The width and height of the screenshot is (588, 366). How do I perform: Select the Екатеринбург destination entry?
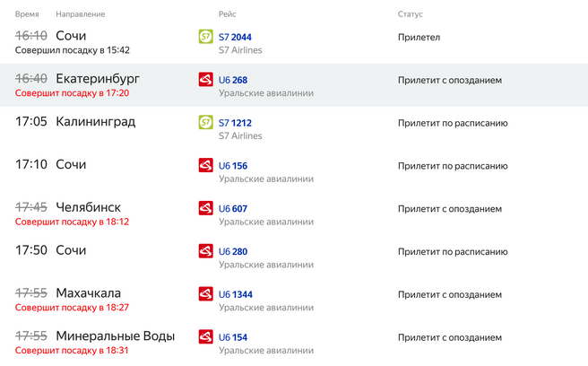coord(98,79)
